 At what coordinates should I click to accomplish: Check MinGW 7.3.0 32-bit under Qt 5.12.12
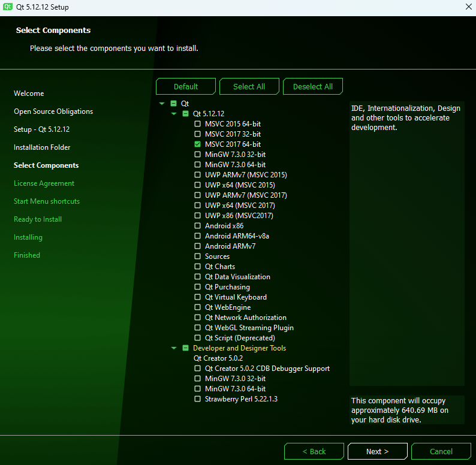pyautogui.click(x=197, y=155)
